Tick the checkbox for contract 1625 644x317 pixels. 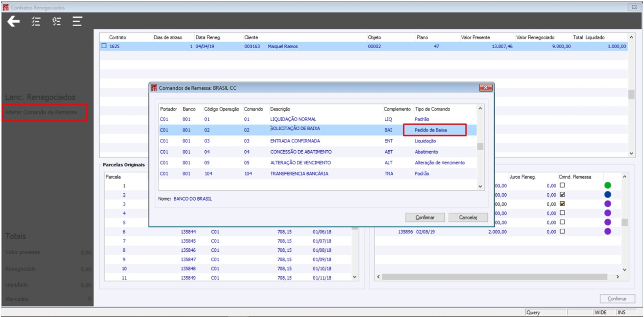tap(104, 46)
